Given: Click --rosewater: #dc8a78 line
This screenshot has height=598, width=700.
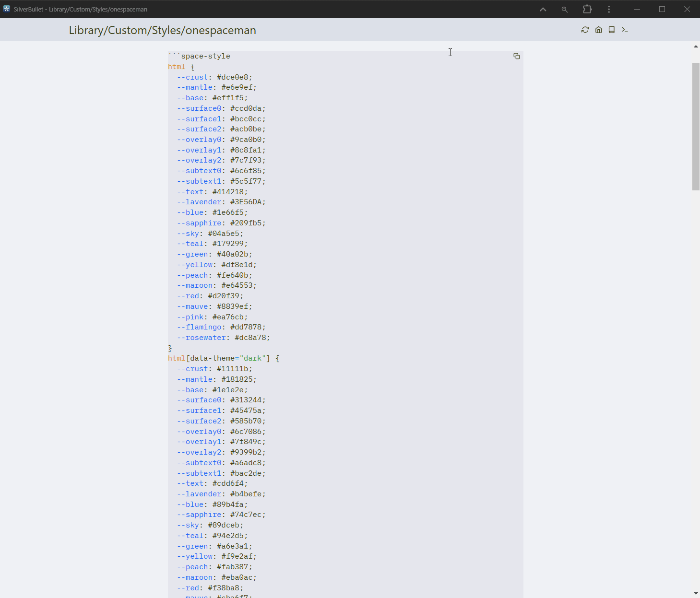Looking at the screenshot, I should point(224,338).
